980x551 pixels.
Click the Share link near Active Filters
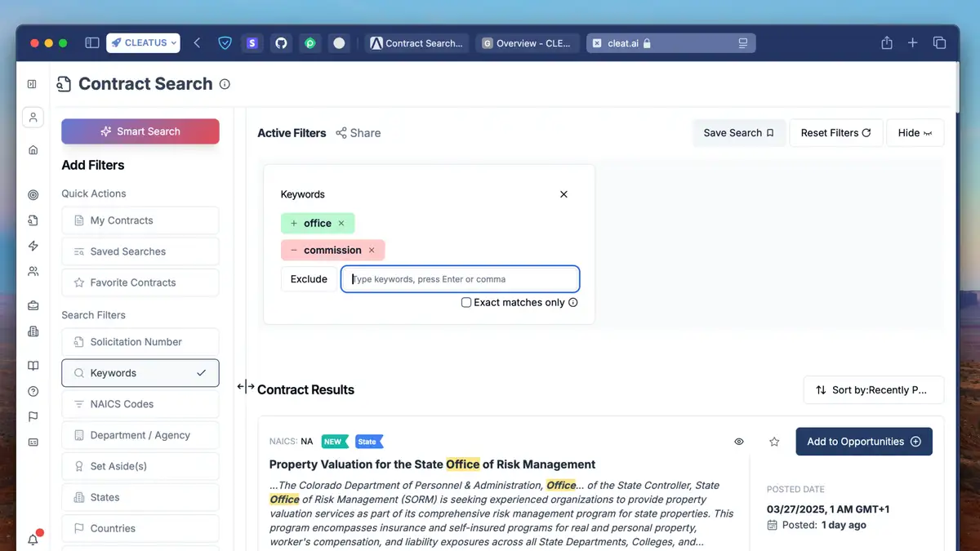pos(359,133)
